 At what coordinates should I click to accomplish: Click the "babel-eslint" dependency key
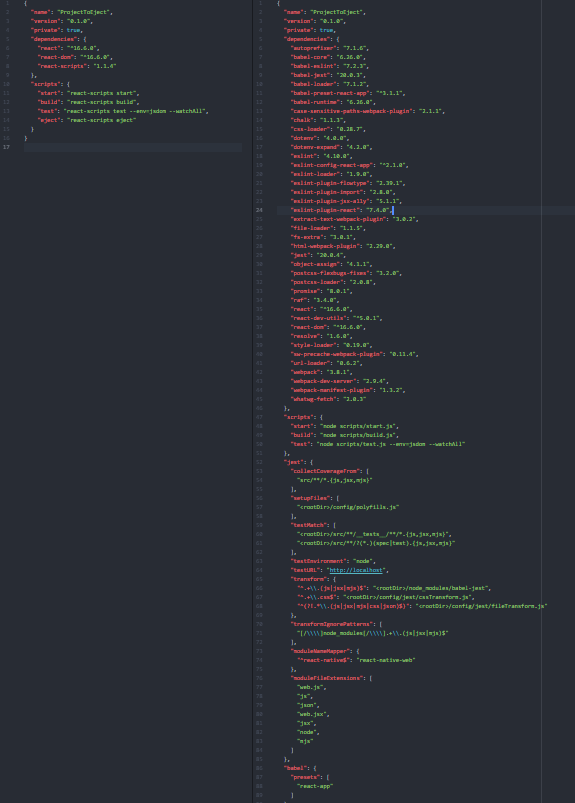(312, 66)
